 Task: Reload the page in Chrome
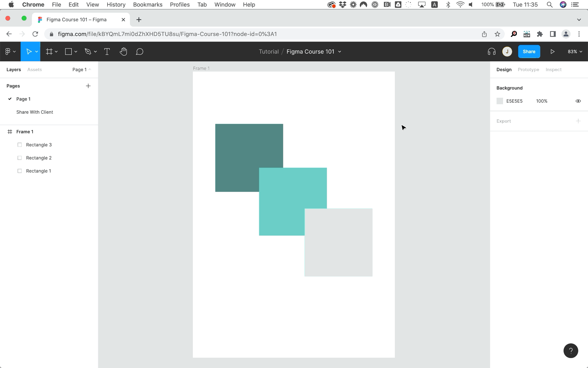(x=35, y=34)
